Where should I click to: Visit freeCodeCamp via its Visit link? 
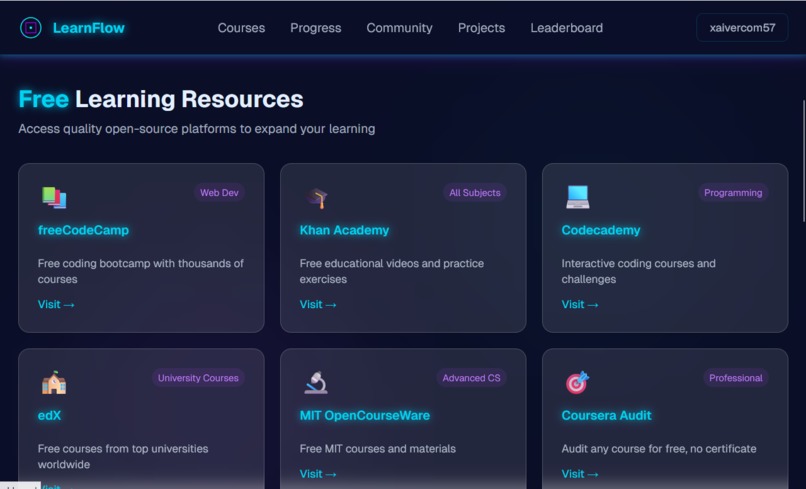[56, 304]
